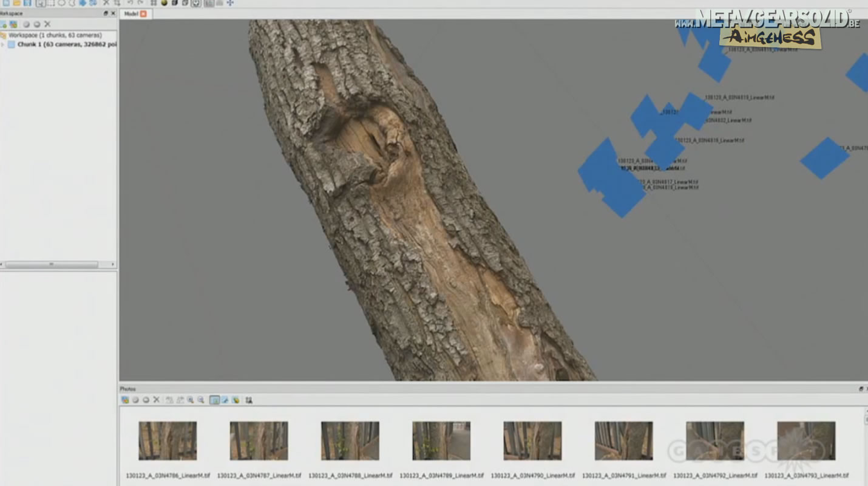Image resolution: width=868 pixels, height=486 pixels.
Task: Open a project with the folder icon
Action: point(16,3)
